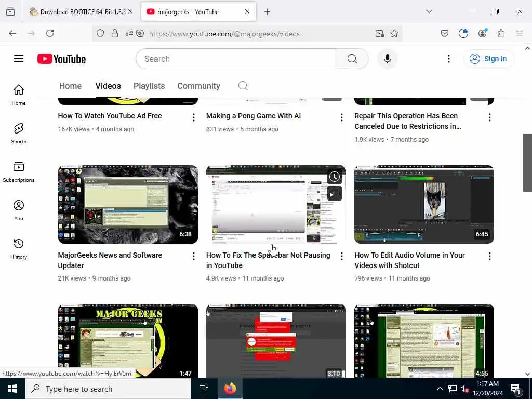Click the site permissions icon in the address bar
This screenshot has width=532, height=399.
129,33
